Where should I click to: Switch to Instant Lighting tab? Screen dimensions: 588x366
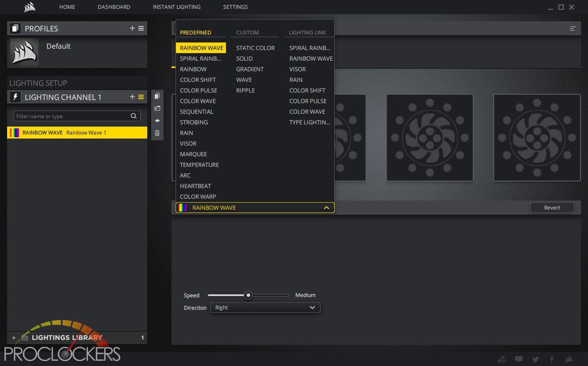(x=176, y=7)
